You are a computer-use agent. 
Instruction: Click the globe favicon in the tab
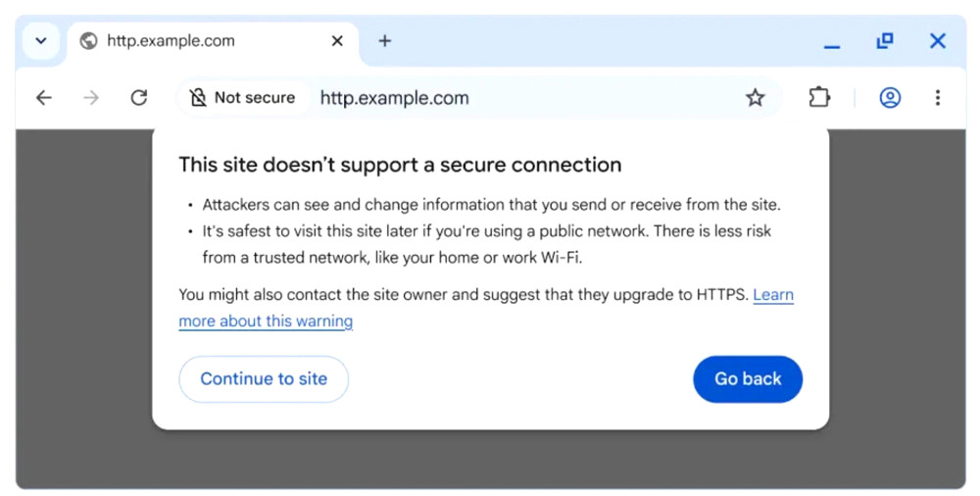point(88,41)
